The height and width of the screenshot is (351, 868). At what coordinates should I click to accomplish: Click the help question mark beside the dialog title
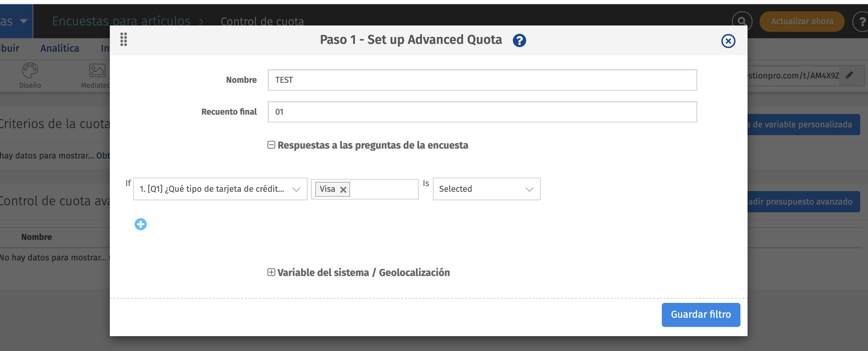pyautogui.click(x=519, y=40)
